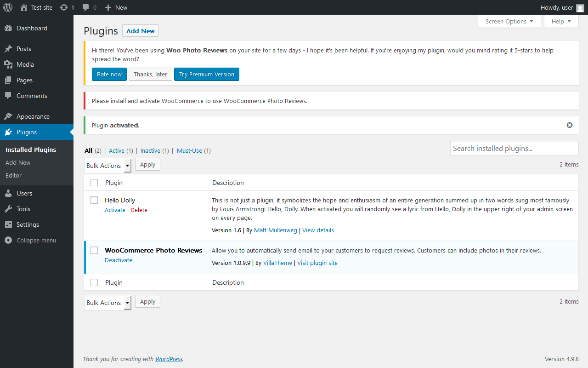Expand the Help panel

(561, 21)
